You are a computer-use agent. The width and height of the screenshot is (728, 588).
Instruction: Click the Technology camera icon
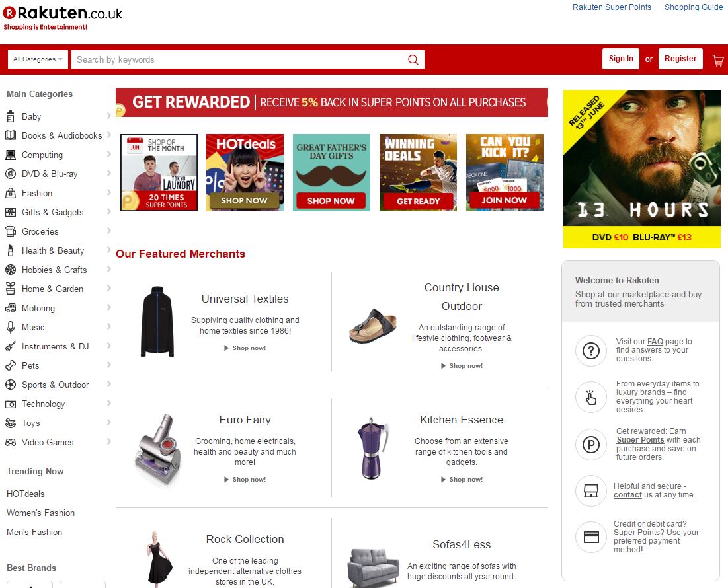(10, 404)
